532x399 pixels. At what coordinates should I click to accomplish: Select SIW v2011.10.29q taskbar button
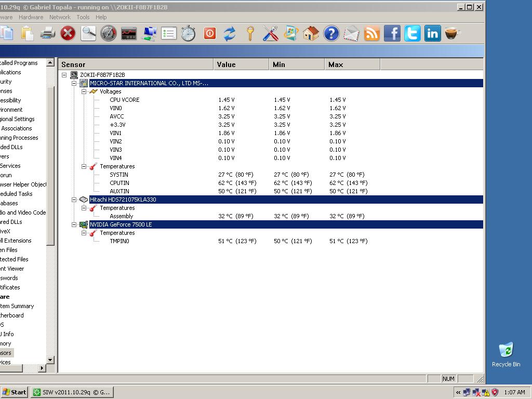coord(72,392)
